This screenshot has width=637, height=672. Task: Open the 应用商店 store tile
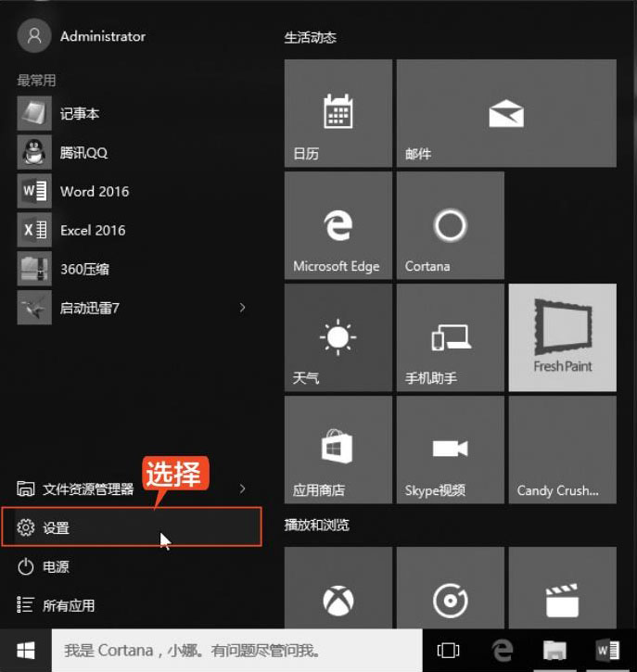[x=338, y=450]
